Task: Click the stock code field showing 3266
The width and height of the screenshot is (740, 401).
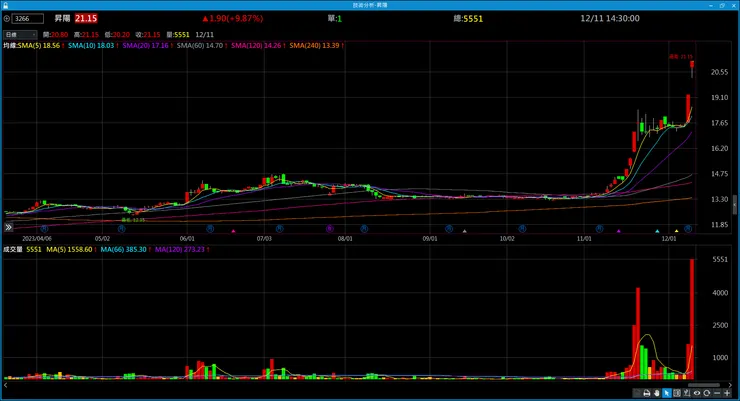Action: (28, 19)
